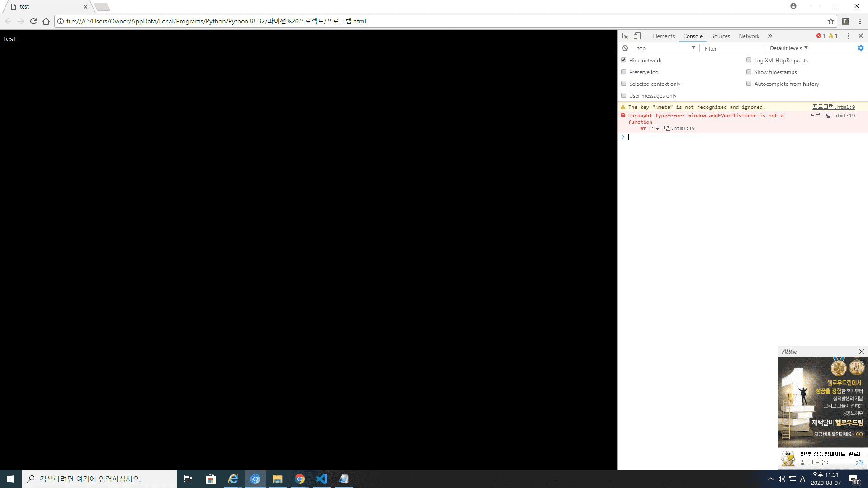
Task: Bookmark this page with star icon
Action: [830, 21]
